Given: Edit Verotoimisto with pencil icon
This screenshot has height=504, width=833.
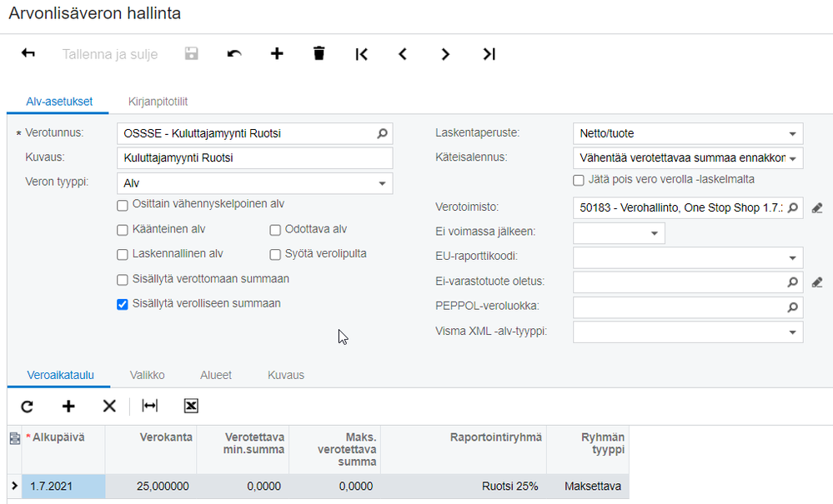Looking at the screenshot, I should [x=817, y=208].
